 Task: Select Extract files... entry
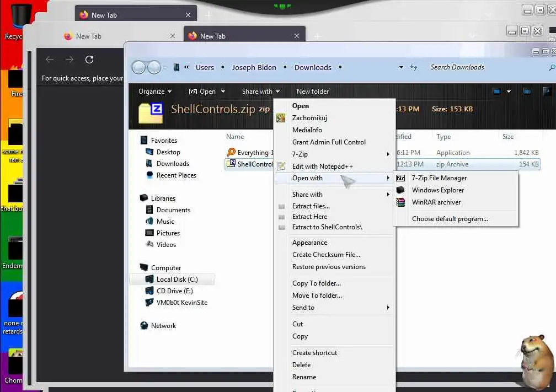(x=311, y=206)
